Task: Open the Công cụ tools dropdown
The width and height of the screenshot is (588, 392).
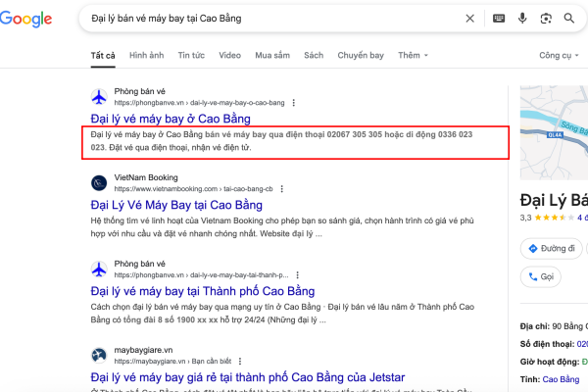Action: (x=561, y=56)
